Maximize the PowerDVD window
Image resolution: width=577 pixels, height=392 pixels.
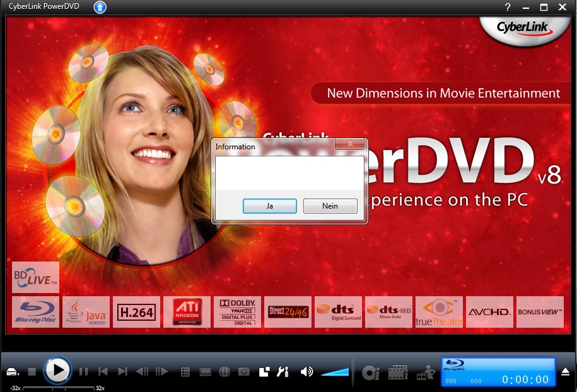(544, 7)
